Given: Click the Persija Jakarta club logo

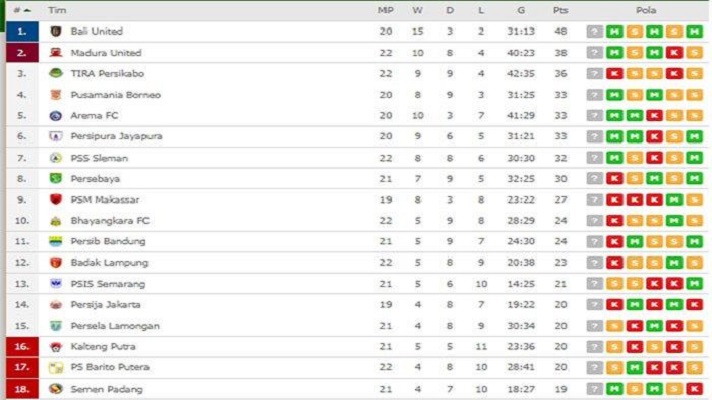Looking at the screenshot, I should point(56,304).
